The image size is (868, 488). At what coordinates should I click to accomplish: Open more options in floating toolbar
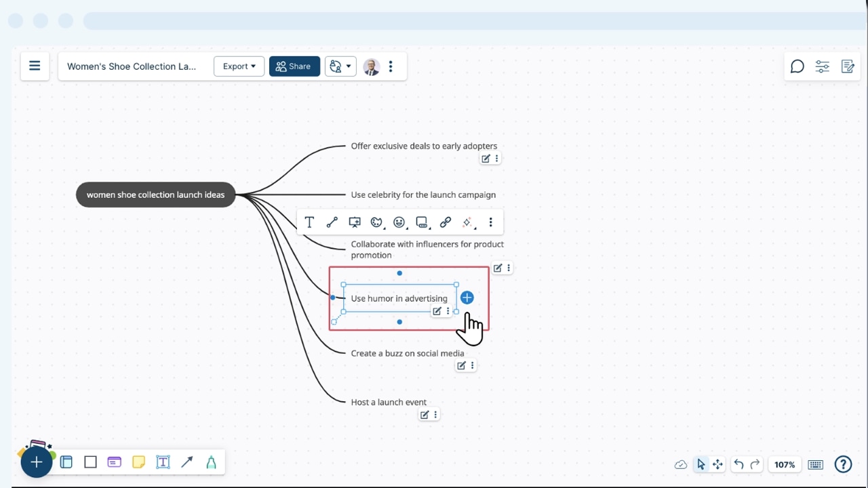coord(490,222)
